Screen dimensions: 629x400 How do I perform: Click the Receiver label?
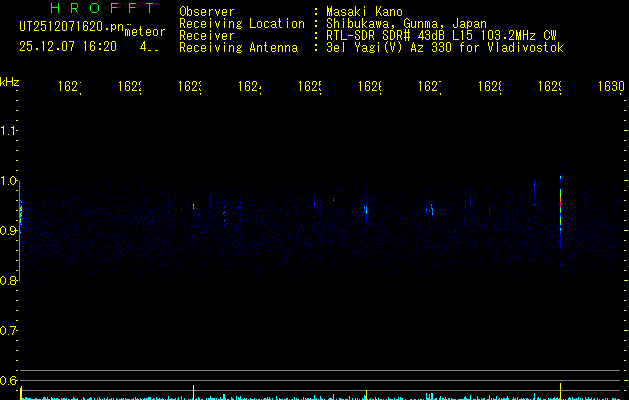point(207,36)
